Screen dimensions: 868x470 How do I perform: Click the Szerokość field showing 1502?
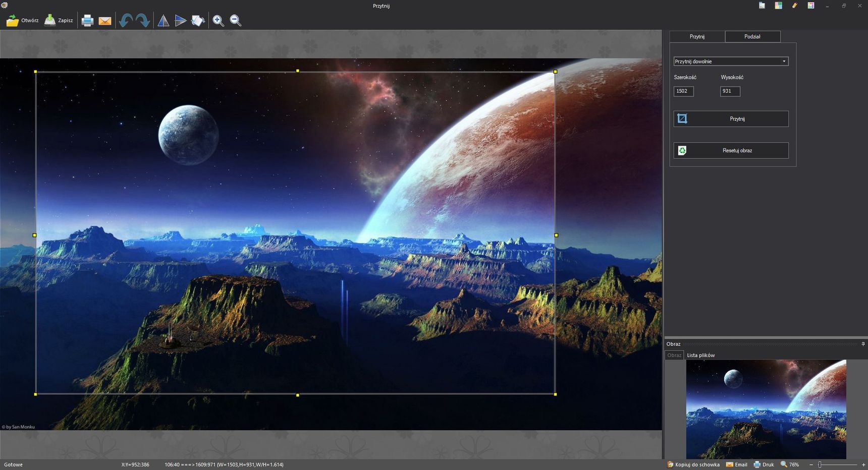(x=684, y=91)
